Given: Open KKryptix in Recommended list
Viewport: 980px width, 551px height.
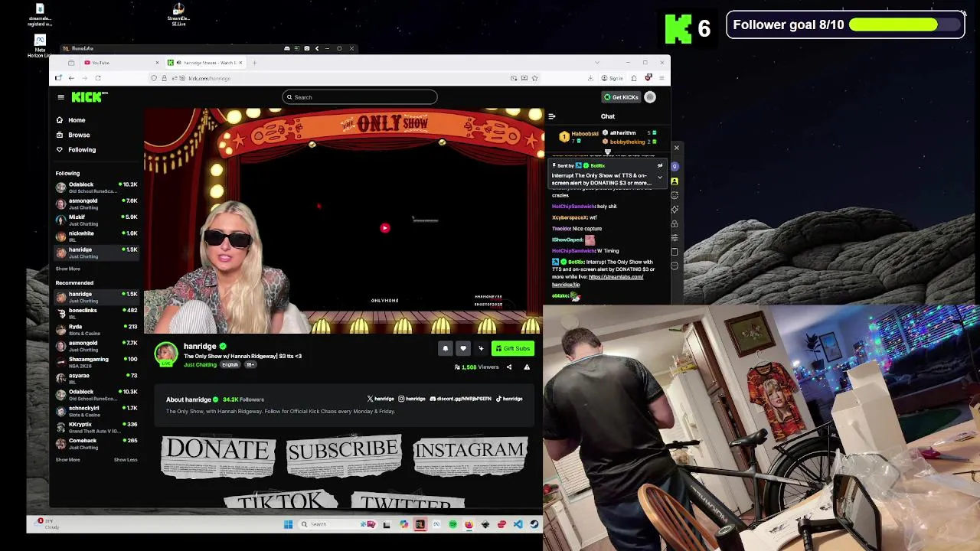Looking at the screenshot, I should (x=96, y=428).
